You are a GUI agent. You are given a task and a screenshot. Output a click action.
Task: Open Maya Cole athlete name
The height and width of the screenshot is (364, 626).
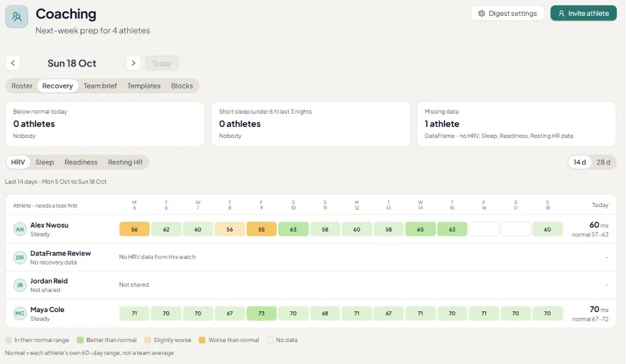tap(47, 310)
